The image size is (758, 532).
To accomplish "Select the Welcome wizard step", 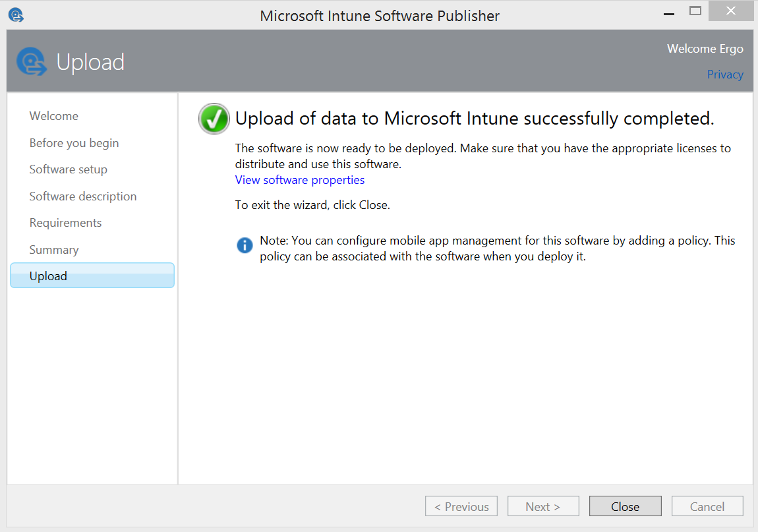I will pos(53,116).
